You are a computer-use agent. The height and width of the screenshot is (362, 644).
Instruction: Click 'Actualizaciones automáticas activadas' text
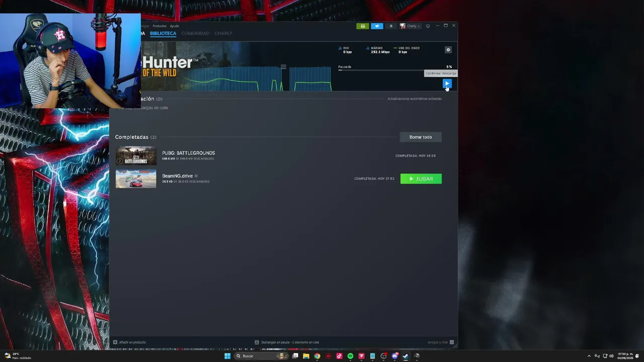click(x=415, y=99)
